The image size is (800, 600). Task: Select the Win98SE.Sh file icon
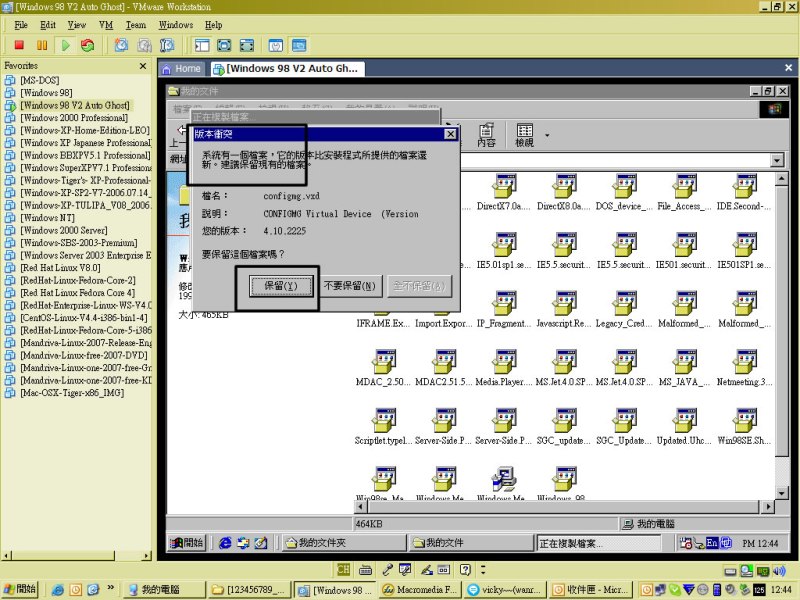(x=744, y=427)
